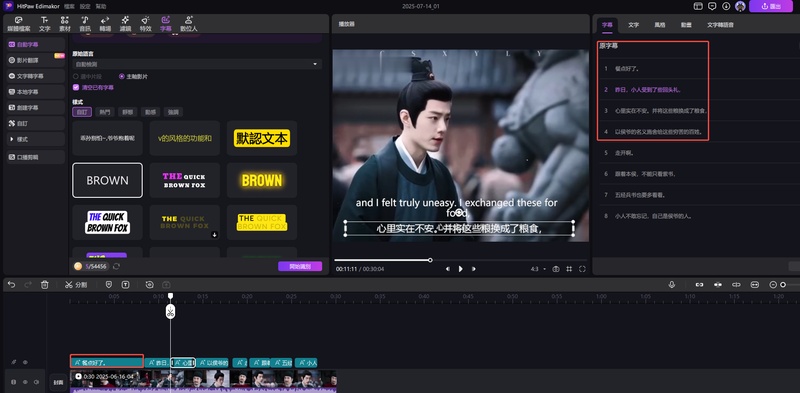Select the 主軸影片 radio option
The width and height of the screenshot is (800, 393).
[133, 76]
